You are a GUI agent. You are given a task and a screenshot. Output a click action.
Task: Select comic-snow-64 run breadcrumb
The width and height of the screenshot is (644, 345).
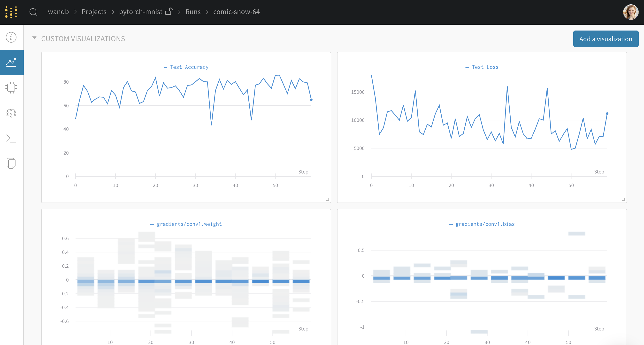pos(236,12)
